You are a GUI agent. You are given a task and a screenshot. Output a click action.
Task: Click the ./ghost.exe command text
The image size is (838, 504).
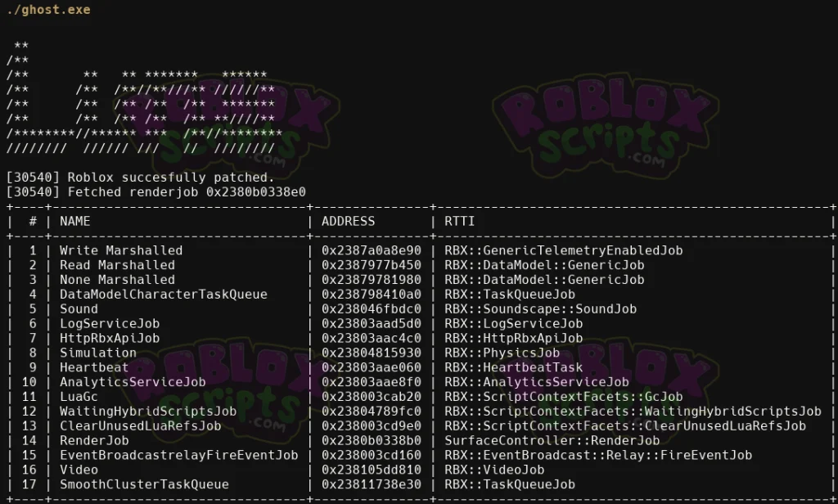point(48,10)
